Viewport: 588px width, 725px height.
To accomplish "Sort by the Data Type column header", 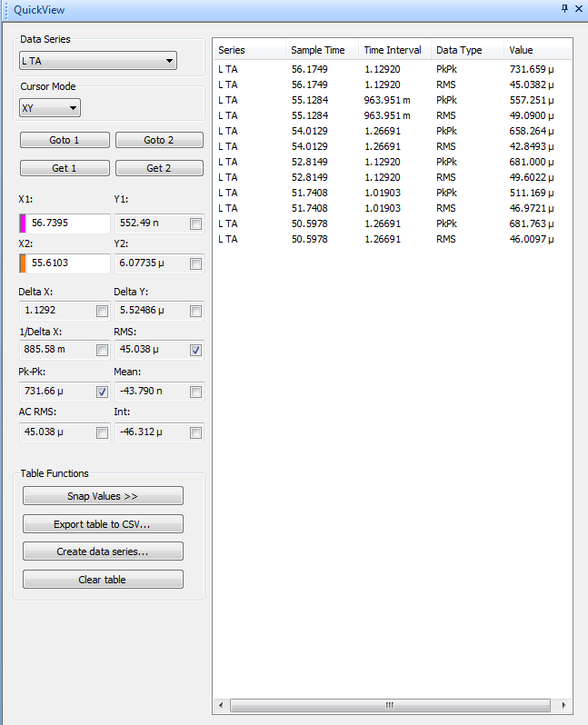I will (467, 50).
